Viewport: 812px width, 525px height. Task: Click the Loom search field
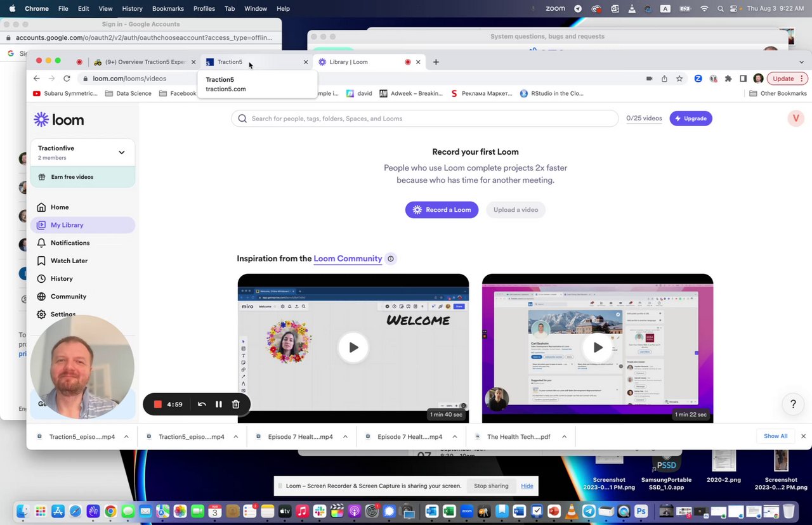(x=424, y=119)
